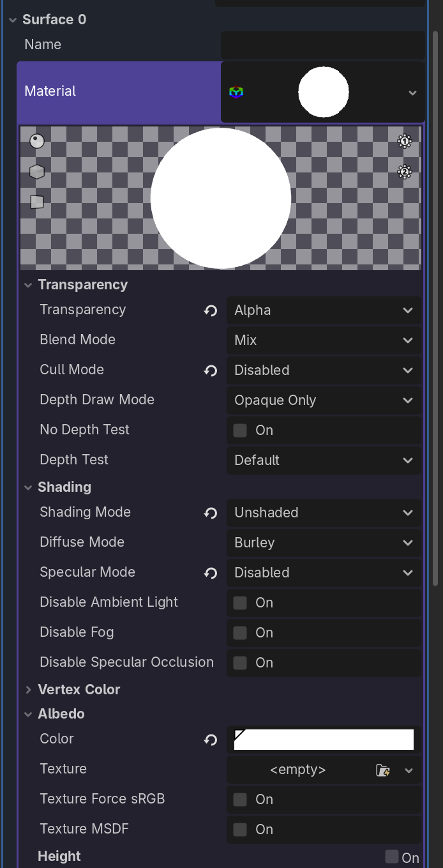
Task: Open the Material resource dropdown arrow
Action: tap(412, 93)
